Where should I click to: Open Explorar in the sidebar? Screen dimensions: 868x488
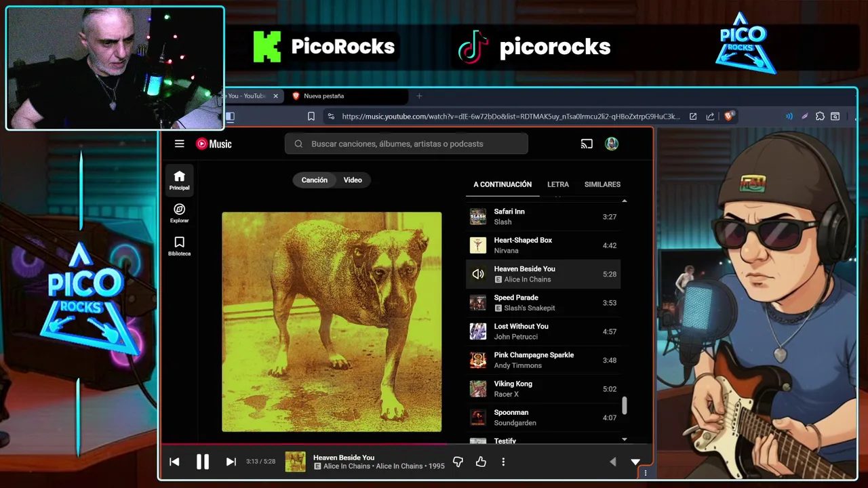click(179, 213)
